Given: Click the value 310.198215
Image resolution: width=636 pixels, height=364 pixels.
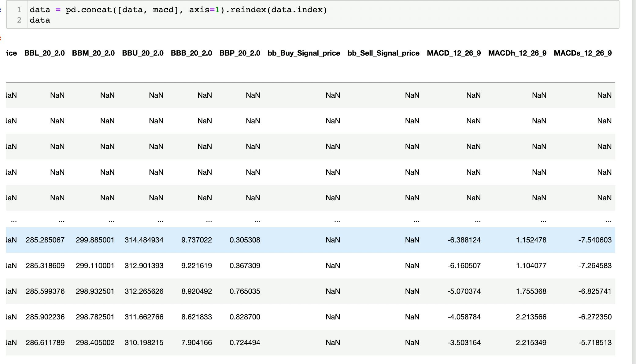Looking at the screenshot, I should 144,343.
